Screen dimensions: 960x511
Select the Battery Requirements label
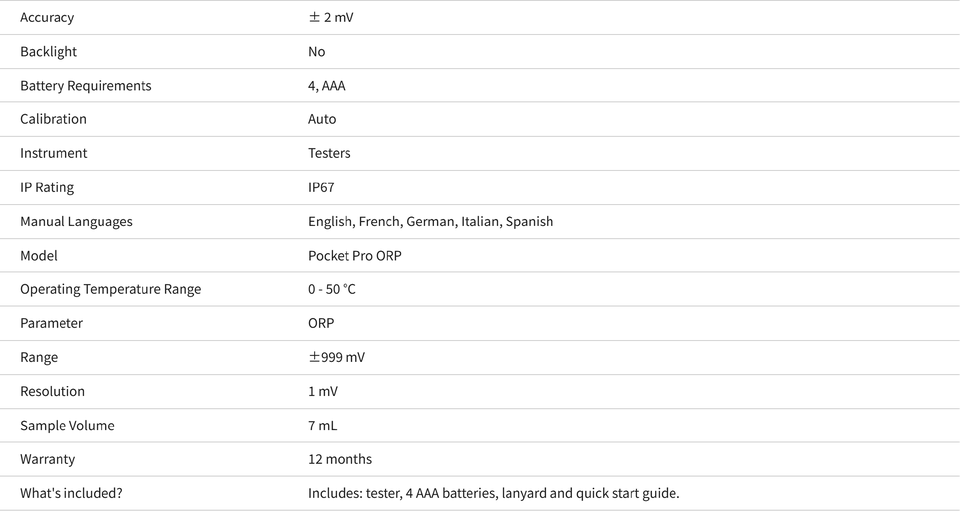[x=86, y=86]
